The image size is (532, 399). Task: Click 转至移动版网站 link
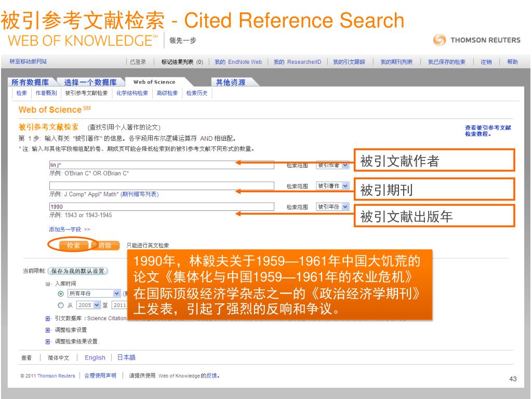tap(28, 61)
